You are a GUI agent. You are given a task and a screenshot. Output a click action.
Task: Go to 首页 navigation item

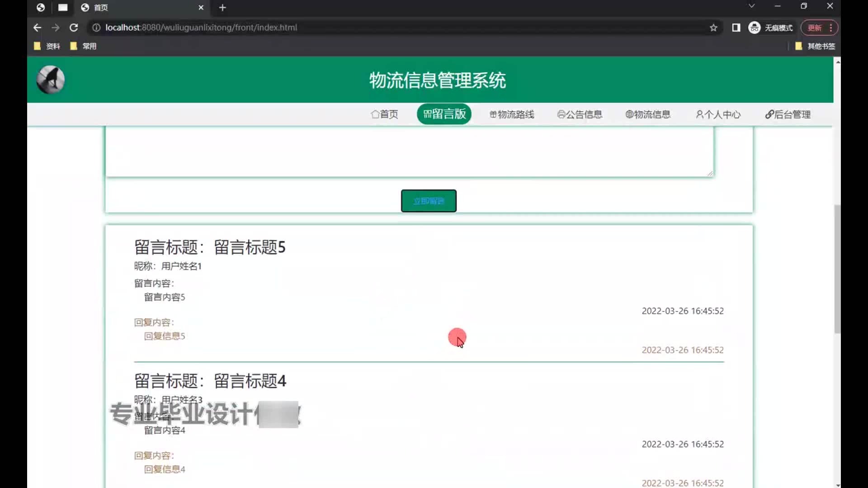[x=385, y=114]
